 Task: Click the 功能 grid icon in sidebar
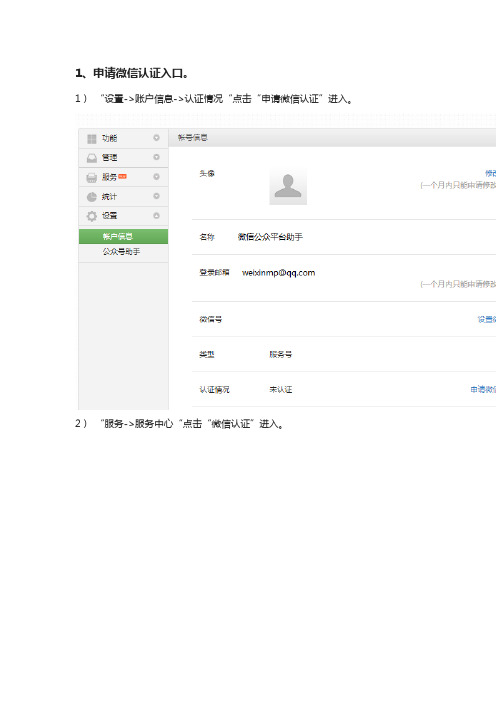pos(92,139)
